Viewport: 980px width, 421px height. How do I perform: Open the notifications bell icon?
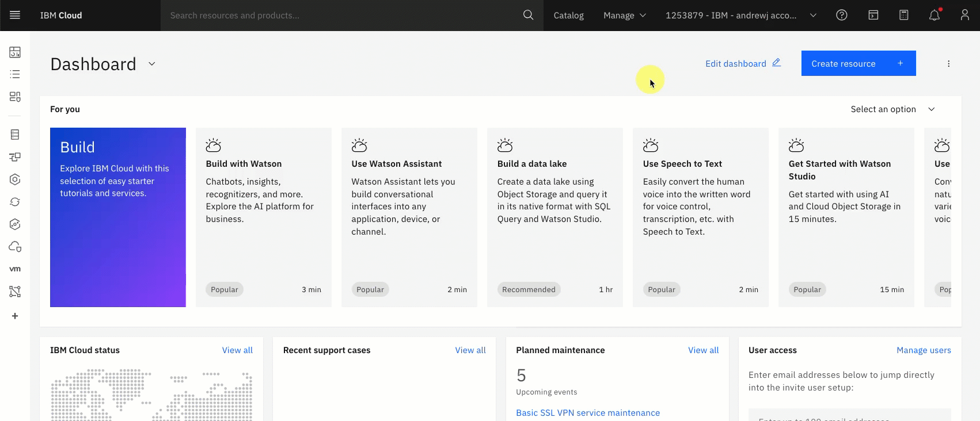click(935, 15)
